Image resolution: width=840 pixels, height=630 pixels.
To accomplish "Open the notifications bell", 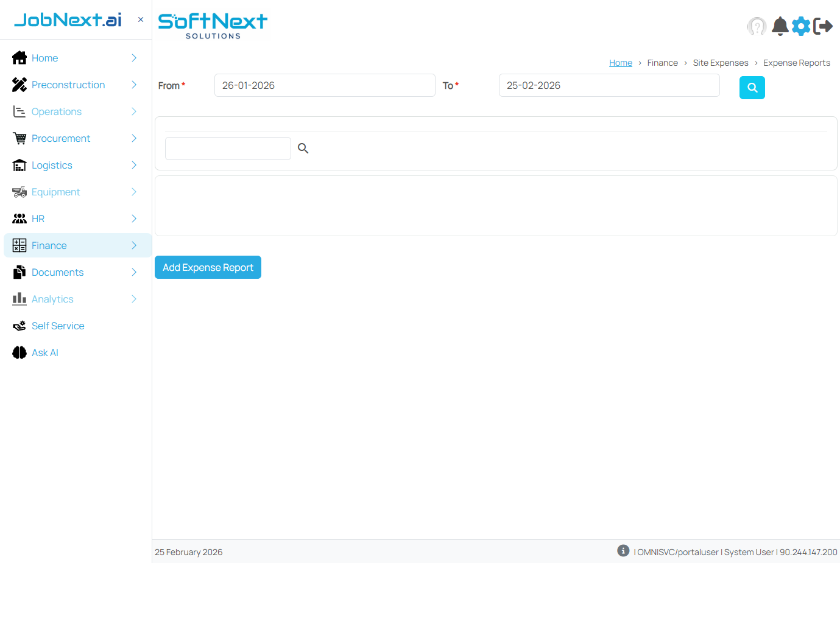I will (x=780, y=26).
